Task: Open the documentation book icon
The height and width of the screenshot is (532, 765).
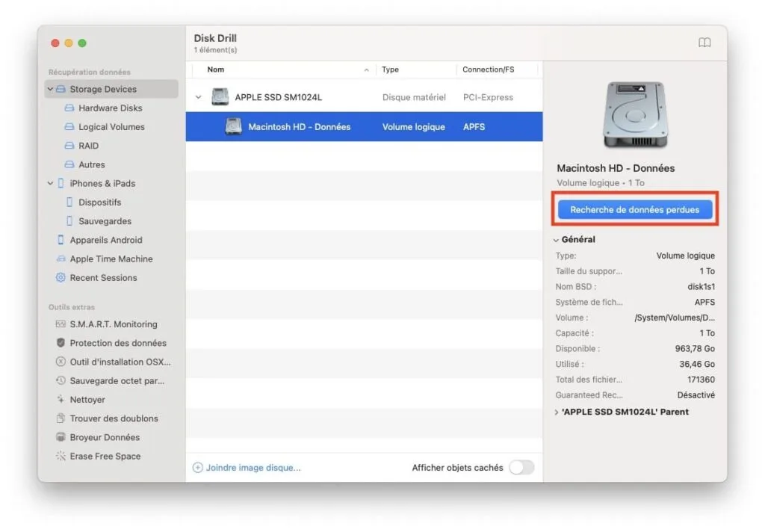Action: [704, 43]
